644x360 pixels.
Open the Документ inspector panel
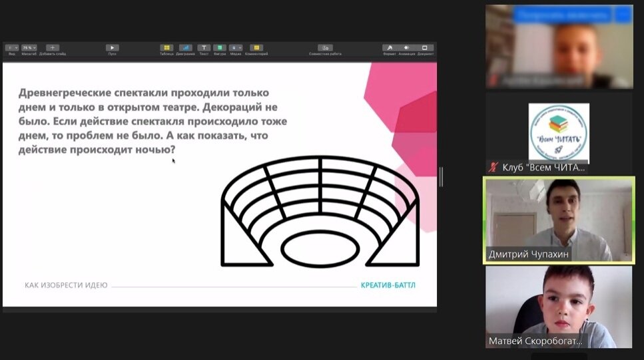(425, 48)
